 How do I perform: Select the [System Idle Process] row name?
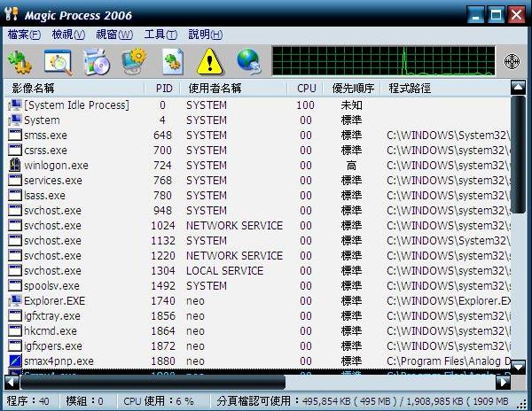pos(76,105)
